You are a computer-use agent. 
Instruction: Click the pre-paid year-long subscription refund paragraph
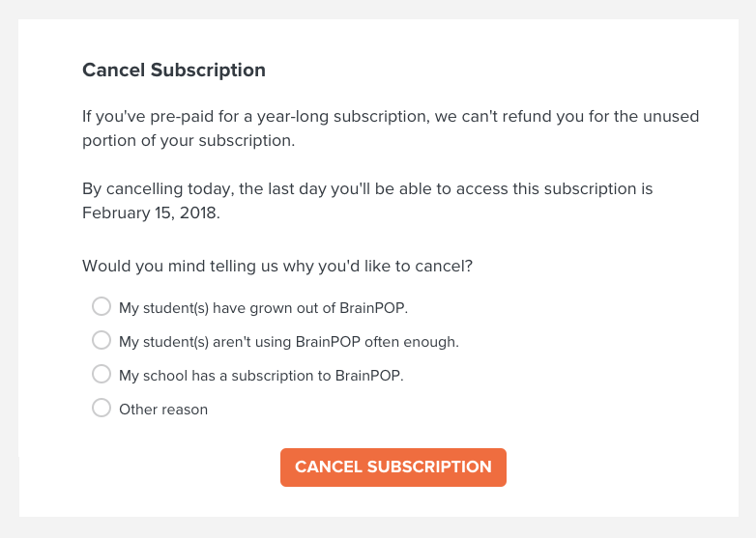391,128
